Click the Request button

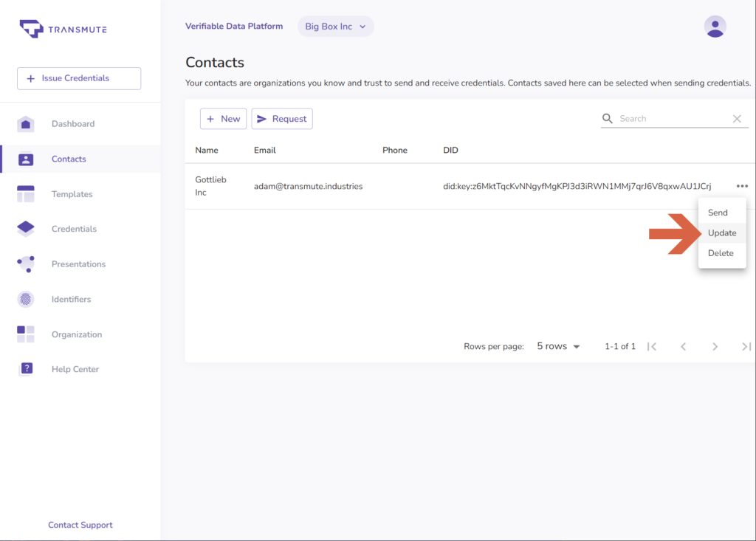[x=282, y=119]
